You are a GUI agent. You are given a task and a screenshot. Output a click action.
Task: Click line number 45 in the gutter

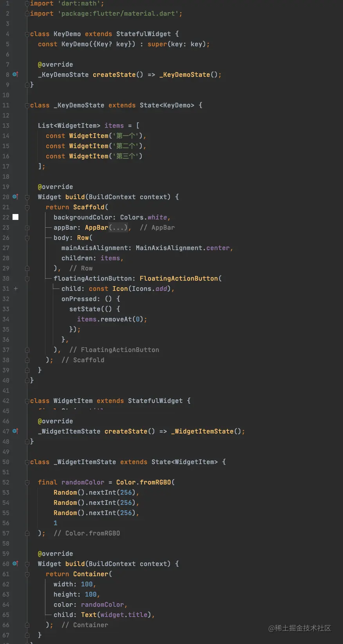click(6, 411)
